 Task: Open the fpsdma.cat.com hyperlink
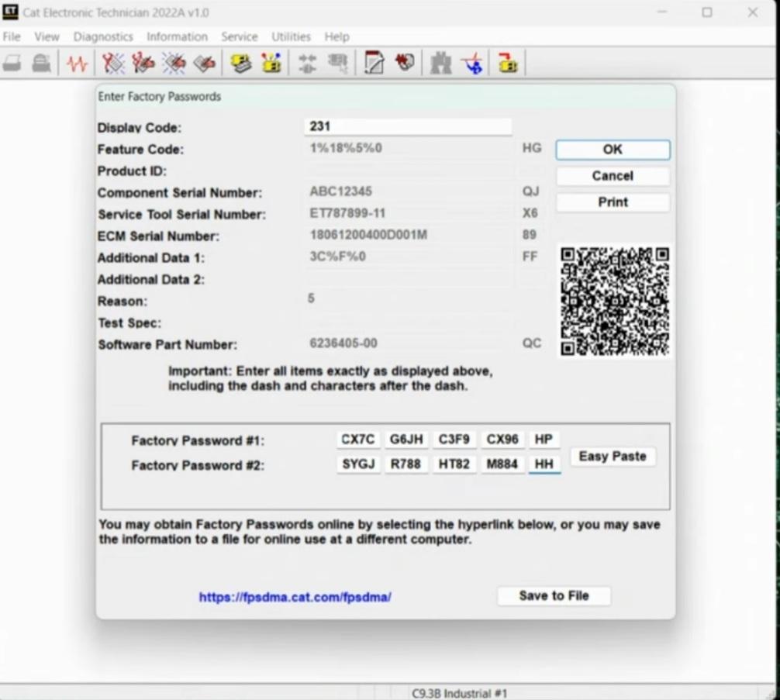295,597
